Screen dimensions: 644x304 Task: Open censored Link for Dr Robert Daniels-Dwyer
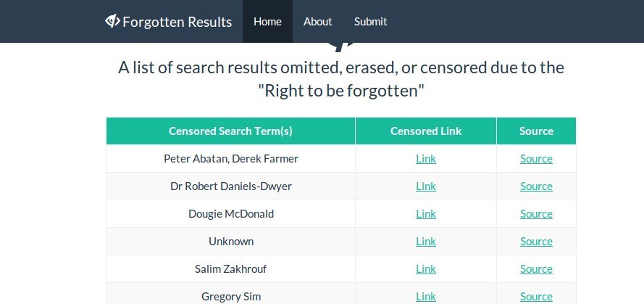point(426,186)
